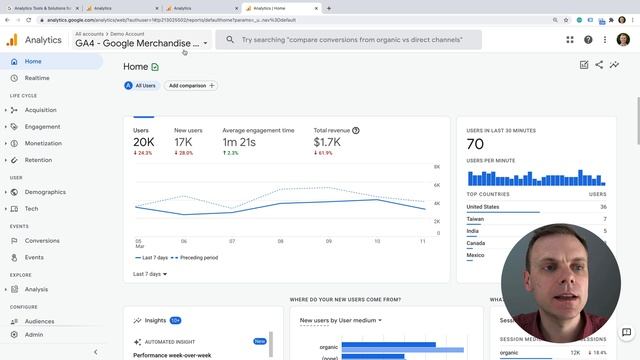Click the Conversions flag icon

click(x=14, y=241)
